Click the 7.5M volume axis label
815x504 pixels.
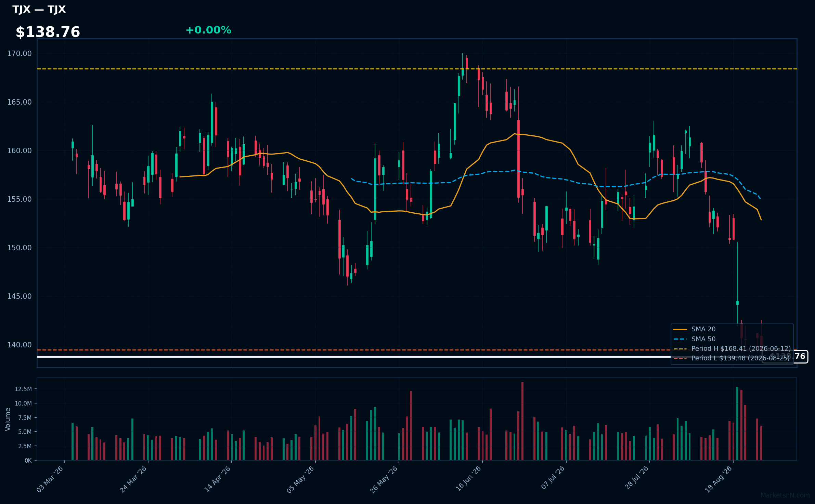25,417
